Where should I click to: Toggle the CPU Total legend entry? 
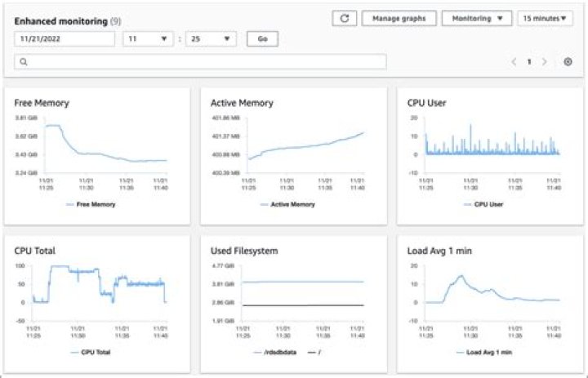pyautogui.click(x=91, y=353)
